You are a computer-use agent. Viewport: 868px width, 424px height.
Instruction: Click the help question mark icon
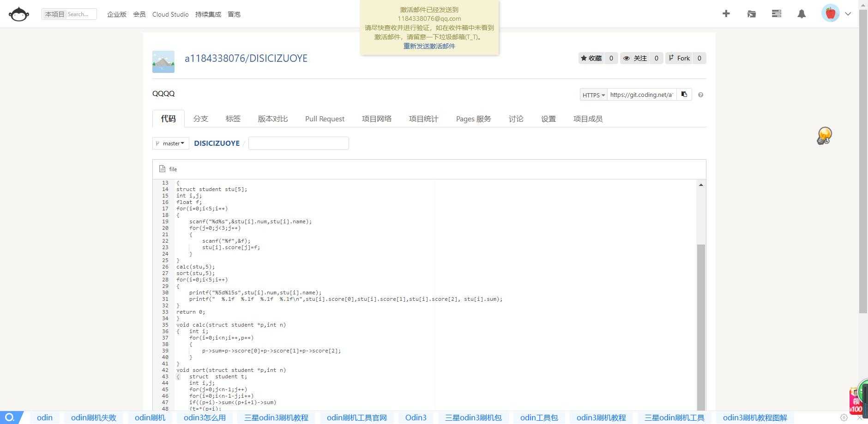click(701, 95)
